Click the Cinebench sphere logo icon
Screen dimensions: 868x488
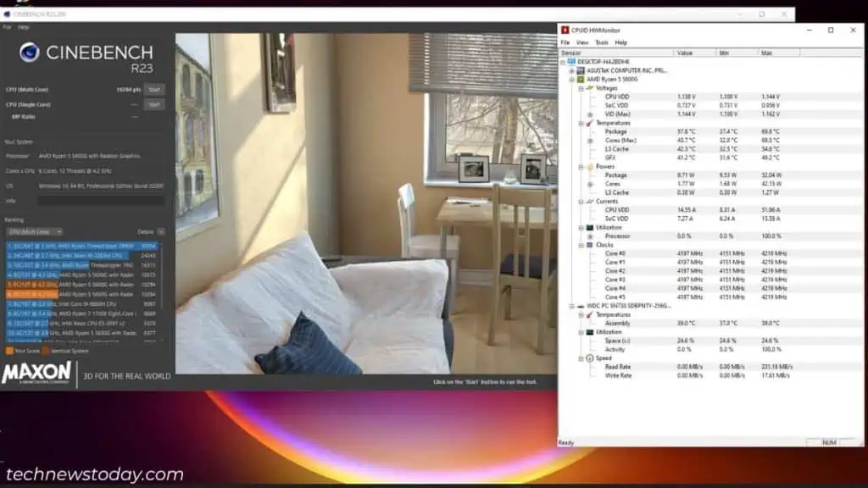(x=30, y=53)
